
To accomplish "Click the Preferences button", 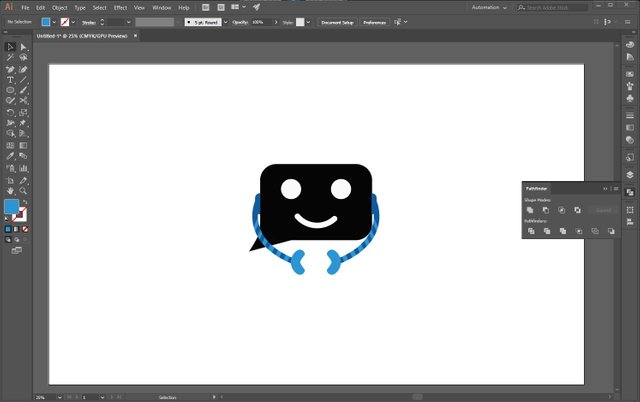I will [374, 21].
